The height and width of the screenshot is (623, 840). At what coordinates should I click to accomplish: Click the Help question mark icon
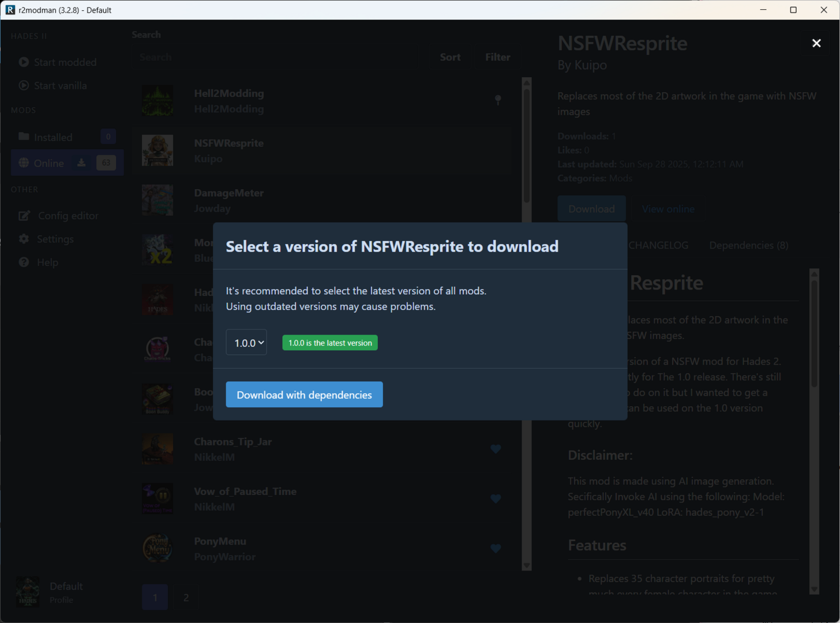pyautogui.click(x=24, y=262)
